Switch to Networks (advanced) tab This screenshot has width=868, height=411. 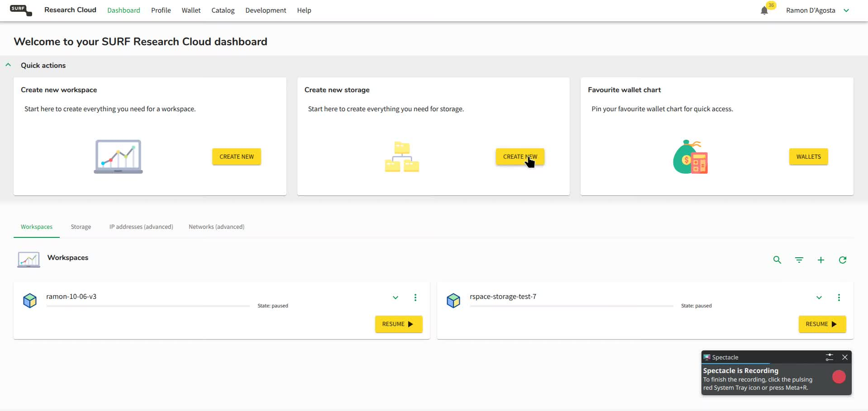point(216,227)
